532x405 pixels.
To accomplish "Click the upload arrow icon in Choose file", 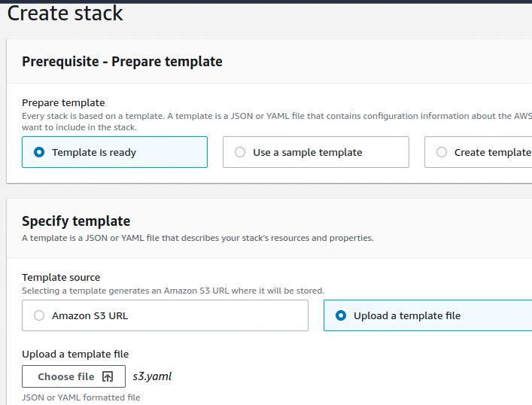I will click(108, 376).
